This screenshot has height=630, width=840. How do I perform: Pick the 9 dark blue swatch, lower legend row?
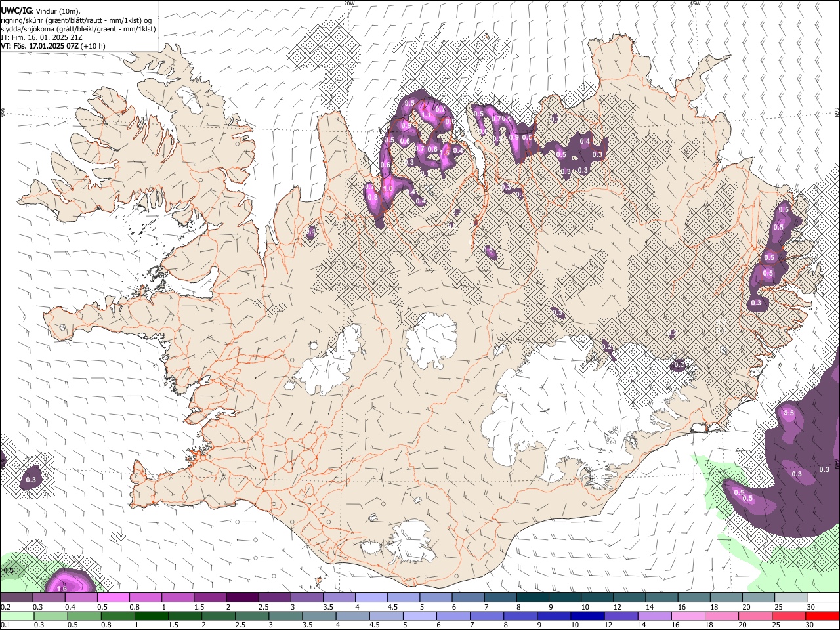tap(554, 616)
